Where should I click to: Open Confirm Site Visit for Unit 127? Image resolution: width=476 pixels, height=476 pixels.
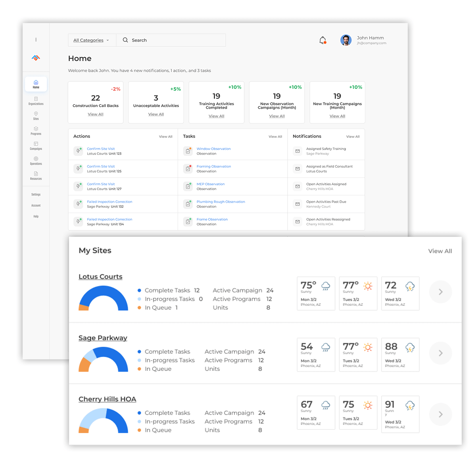click(101, 184)
